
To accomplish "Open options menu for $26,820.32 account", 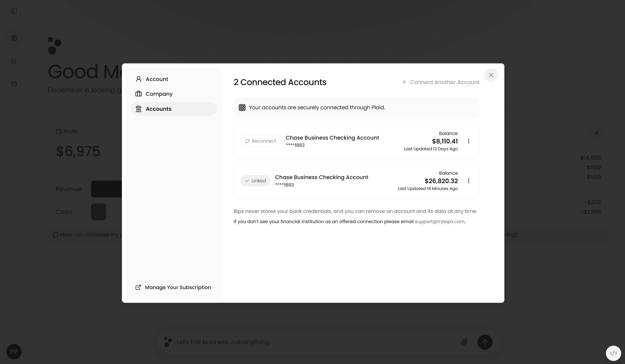I will point(468,181).
